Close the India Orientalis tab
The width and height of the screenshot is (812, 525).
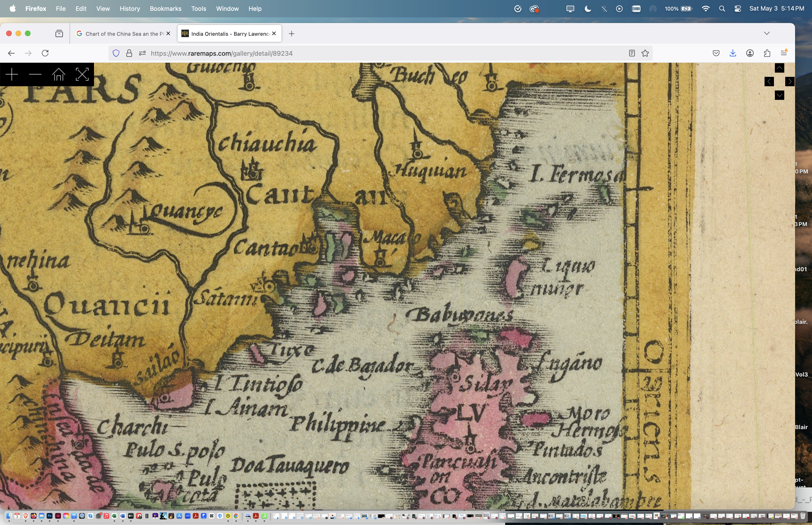[274, 34]
